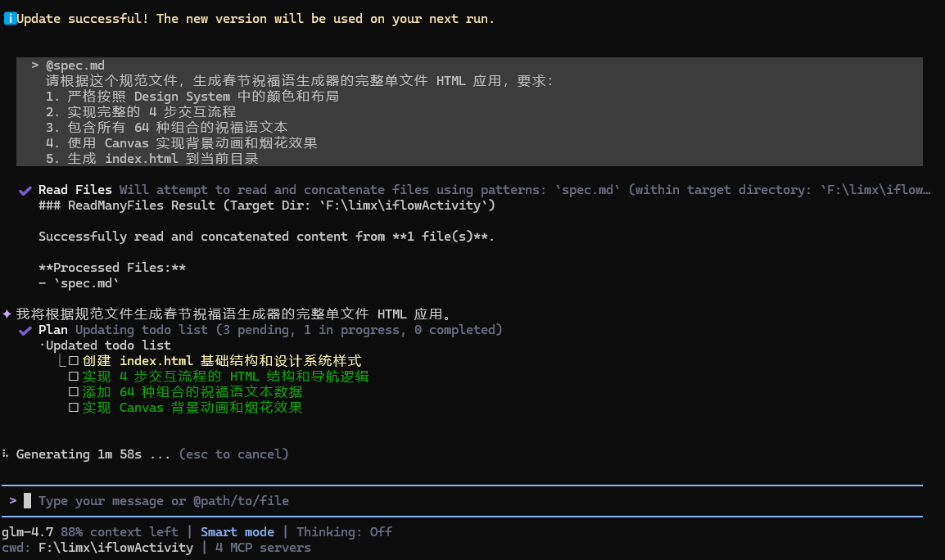Screen dimensions: 945x560
Task: Click the prompt arrow before @spec.md
Action: coord(35,65)
